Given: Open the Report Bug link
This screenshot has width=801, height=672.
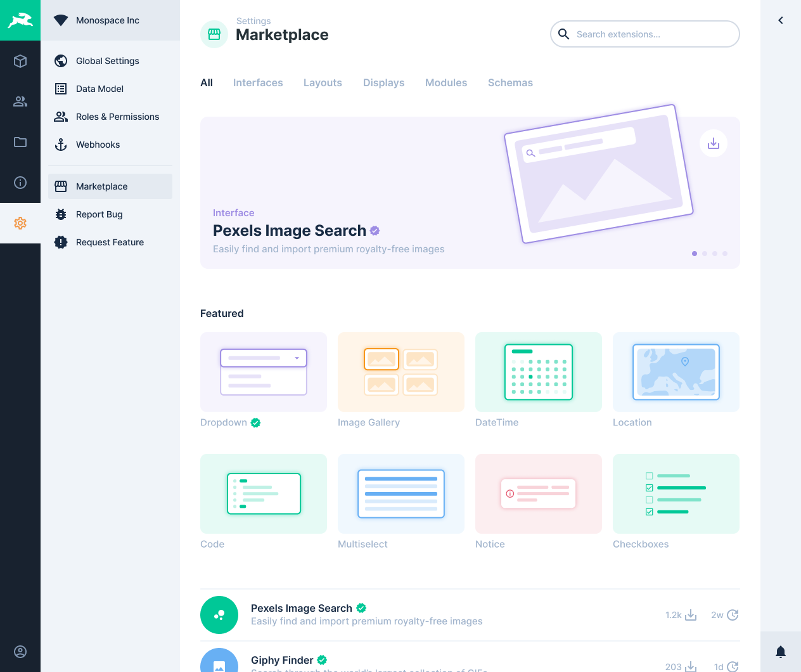Looking at the screenshot, I should pyautogui.click(x=110, y=214).
